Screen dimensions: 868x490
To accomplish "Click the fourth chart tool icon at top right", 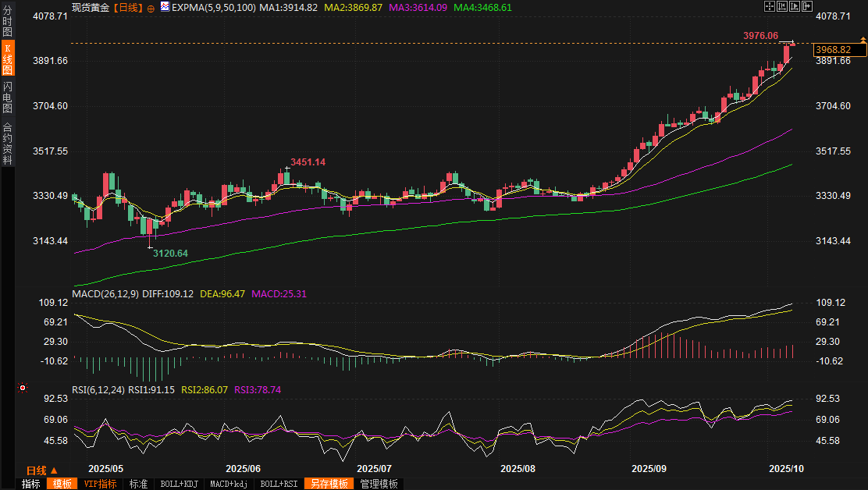I will pyautogui.click(x=807, y=6).
